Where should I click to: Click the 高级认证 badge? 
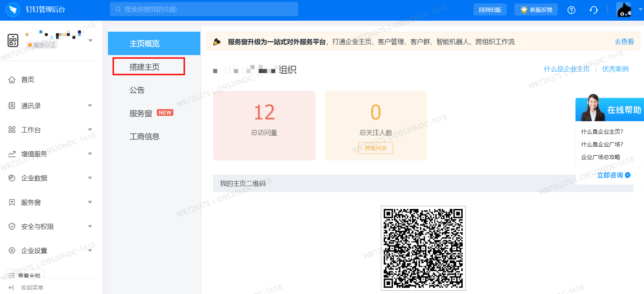tap(42, 45)
